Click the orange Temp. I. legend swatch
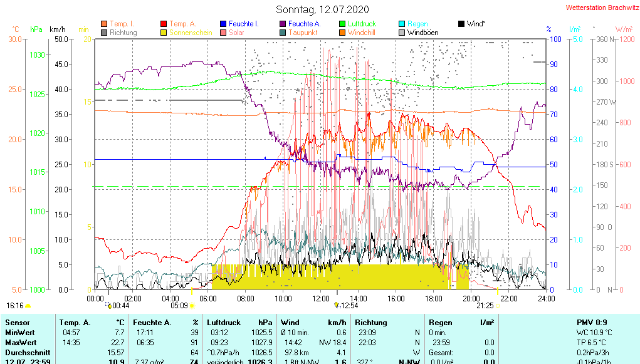Viewport: 640px width, 364px height. (x=104, y=24)
